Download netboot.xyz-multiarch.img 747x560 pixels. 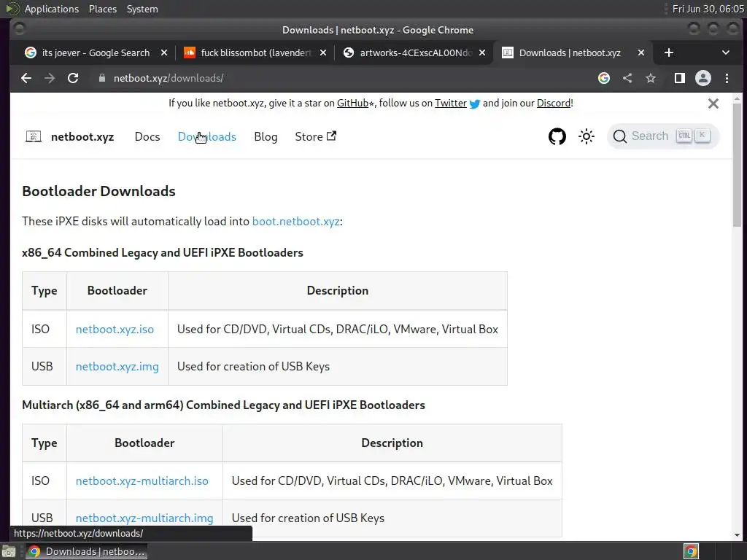tap(144, 518)
